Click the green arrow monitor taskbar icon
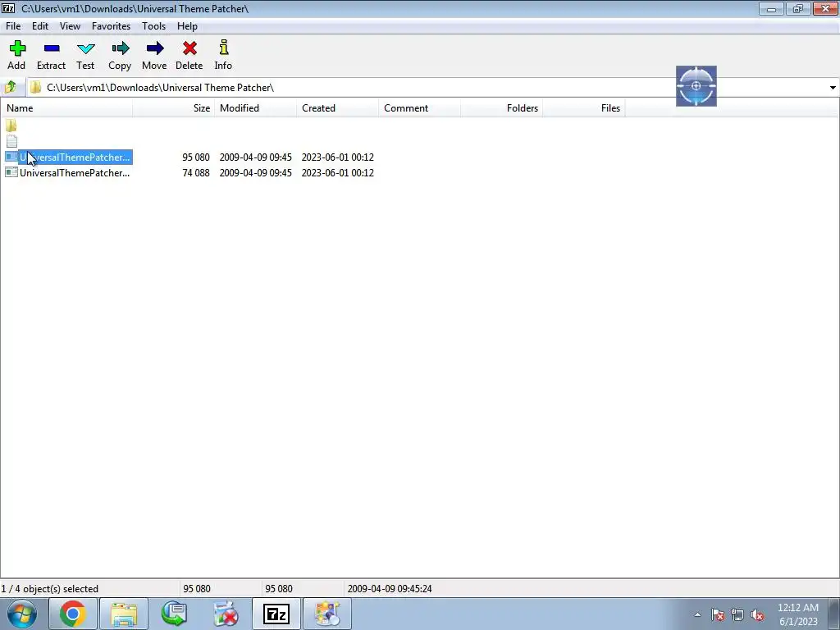The height and width of the screenshot is (630, 840). coord(175,614)
